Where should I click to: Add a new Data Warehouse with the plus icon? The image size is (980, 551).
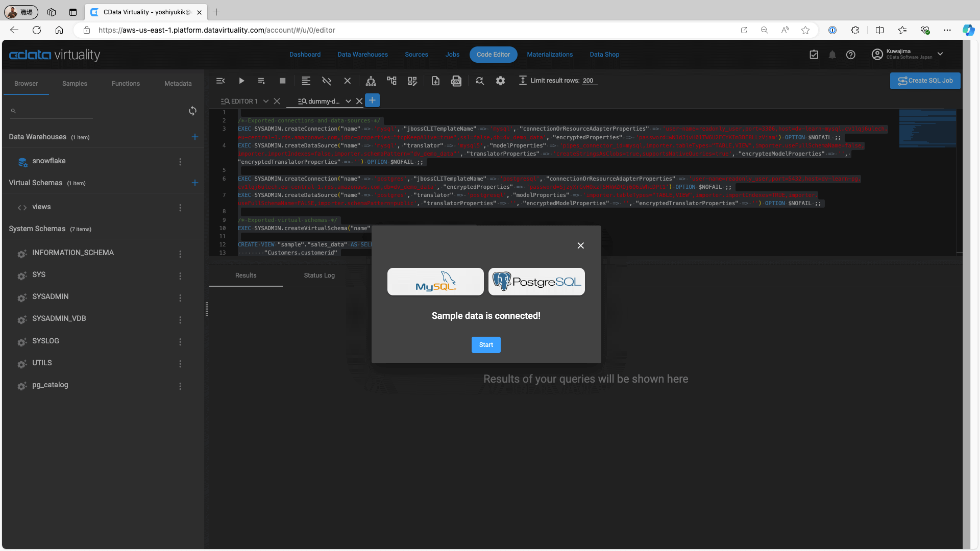[194, 137]
